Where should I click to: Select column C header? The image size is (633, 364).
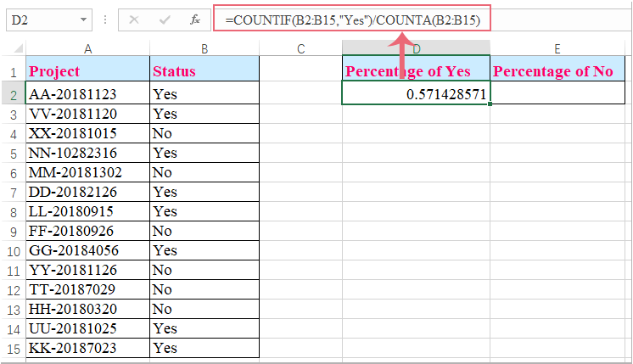[x=300, y=49]
